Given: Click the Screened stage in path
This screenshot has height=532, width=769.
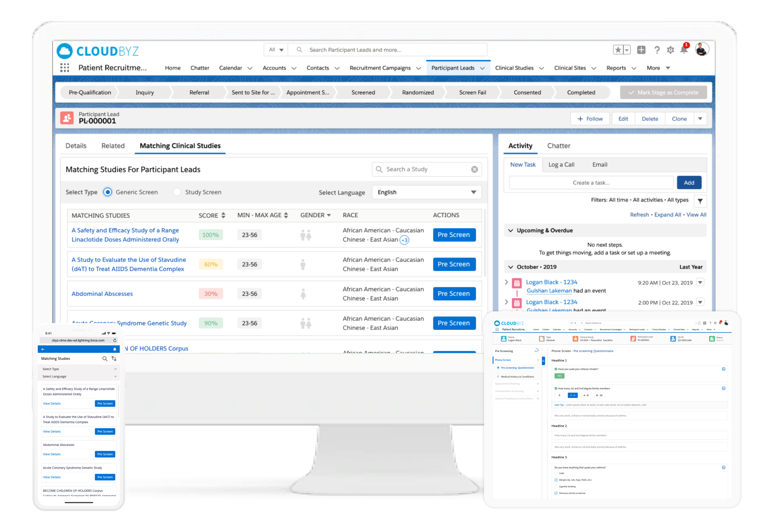Looking at the screenshot, I should [x=363, y=92].
